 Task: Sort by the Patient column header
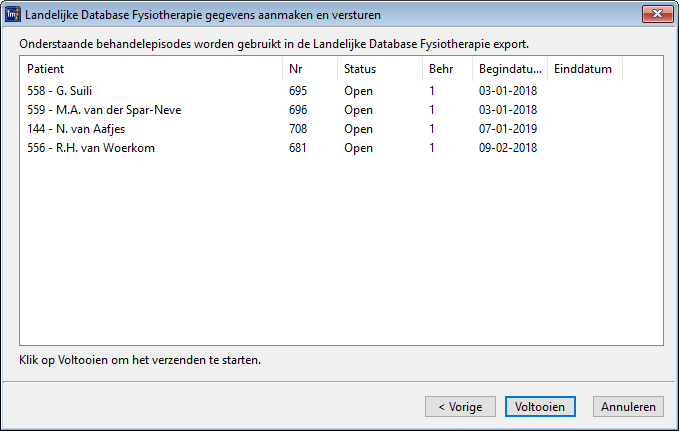tap(150, 69)
